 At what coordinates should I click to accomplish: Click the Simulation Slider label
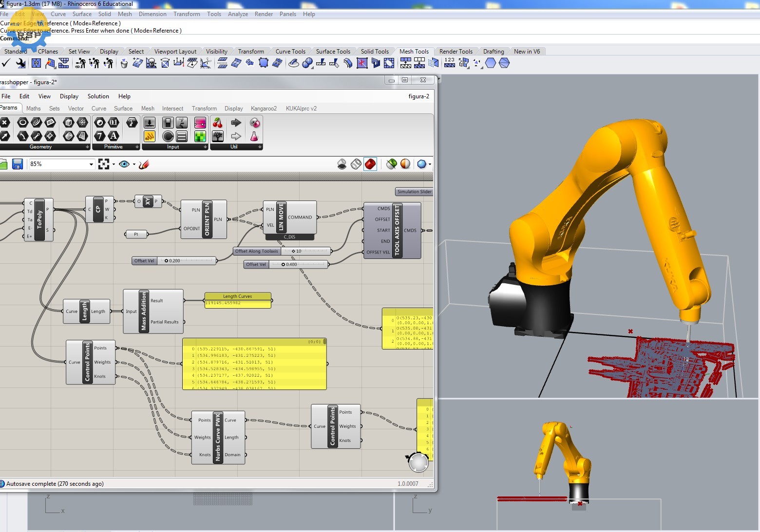[414, 192]
